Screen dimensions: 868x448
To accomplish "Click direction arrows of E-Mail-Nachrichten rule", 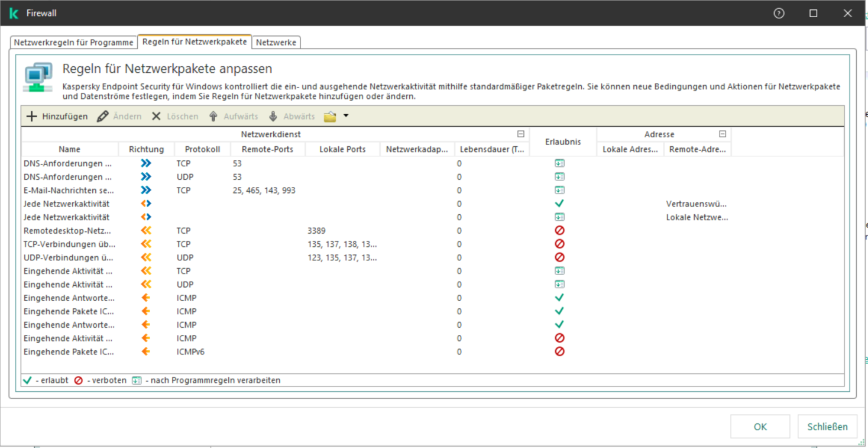I will (146, 191).
